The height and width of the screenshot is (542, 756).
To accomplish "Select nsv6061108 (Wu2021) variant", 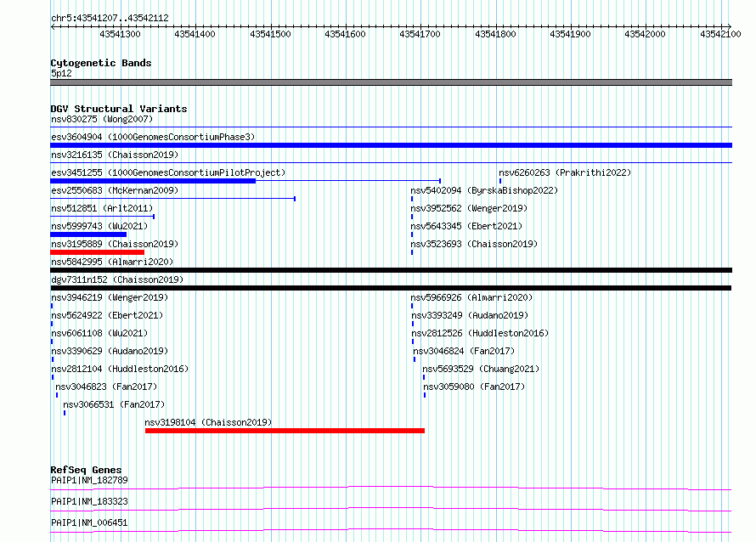I will tap(99, 333).
